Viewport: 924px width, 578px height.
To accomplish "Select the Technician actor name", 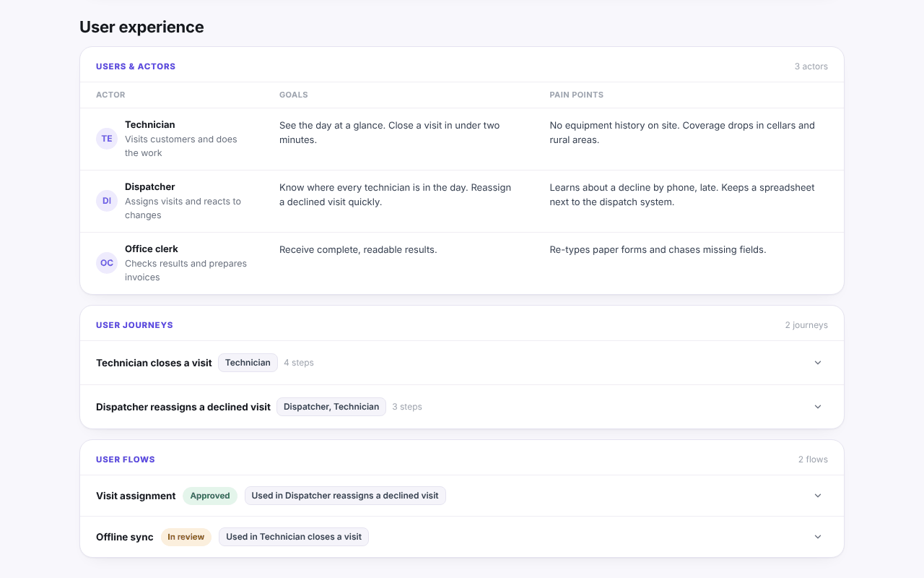I will pos(150,125).
